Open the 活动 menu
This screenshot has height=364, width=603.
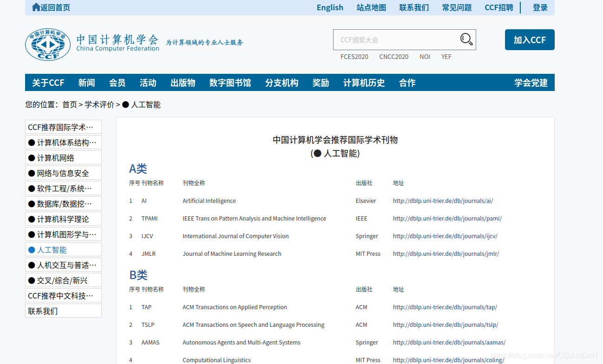[x=148, y=83]
